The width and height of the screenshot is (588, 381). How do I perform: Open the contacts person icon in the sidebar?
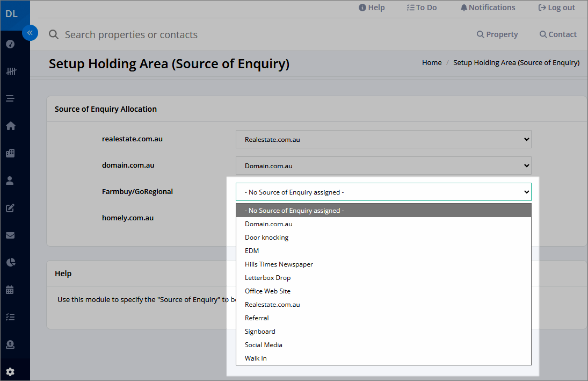click(x=10, y=181)
